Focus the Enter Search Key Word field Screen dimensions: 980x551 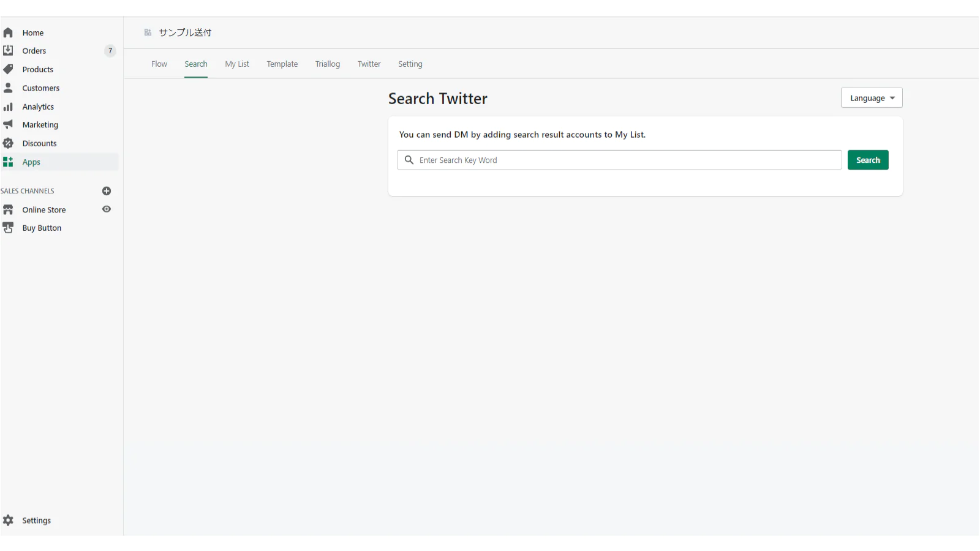tap(625, 160)
